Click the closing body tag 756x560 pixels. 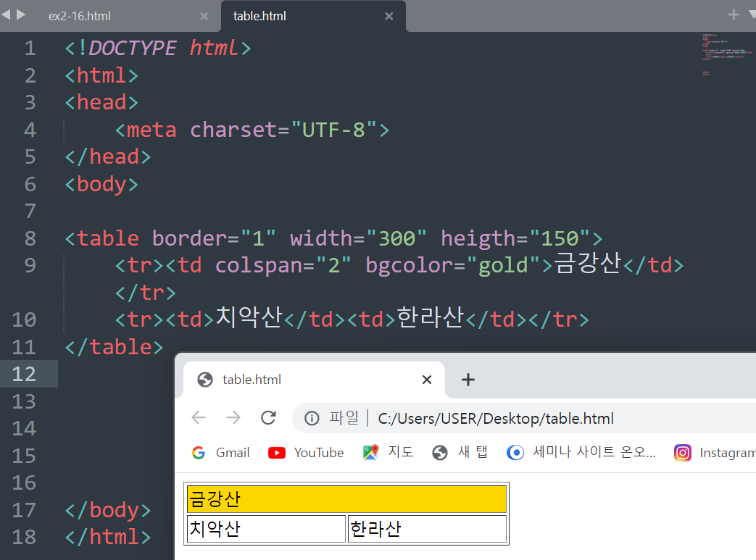pyautogui.click(x=108, y=510)
